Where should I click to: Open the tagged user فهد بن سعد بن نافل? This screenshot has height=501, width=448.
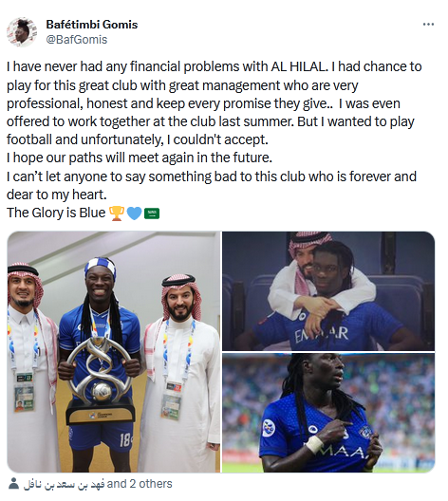[64, 484]
